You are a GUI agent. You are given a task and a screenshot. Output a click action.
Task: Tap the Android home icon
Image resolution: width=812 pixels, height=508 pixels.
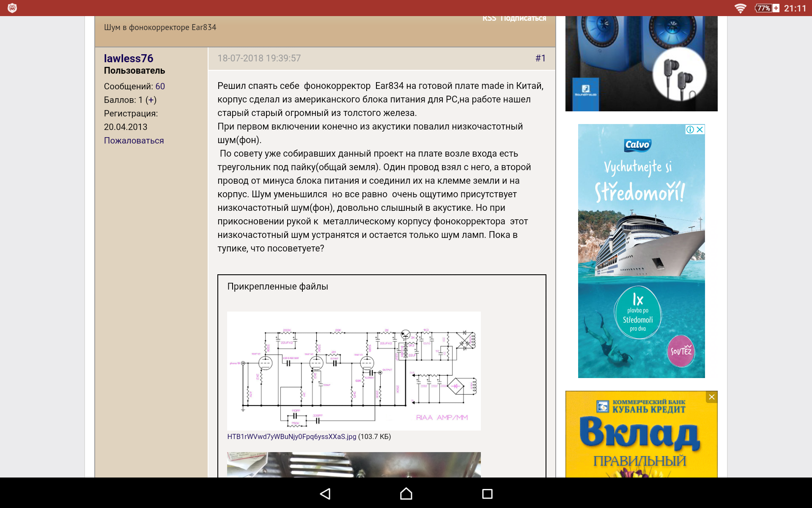point(406,494)
